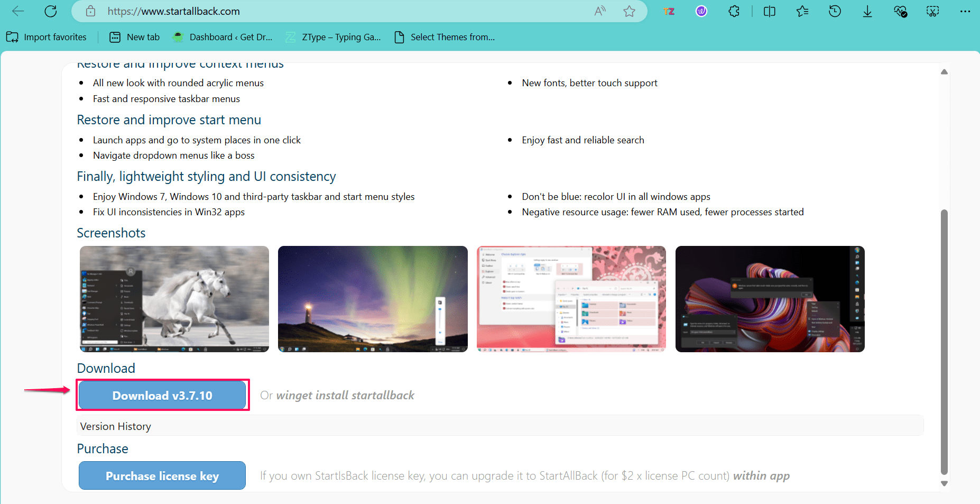This screenshot has width=980, height=504.
Task: Click 'Restore and improve start menu' heading
Action: pyautogui.click(x=169, y=120)
